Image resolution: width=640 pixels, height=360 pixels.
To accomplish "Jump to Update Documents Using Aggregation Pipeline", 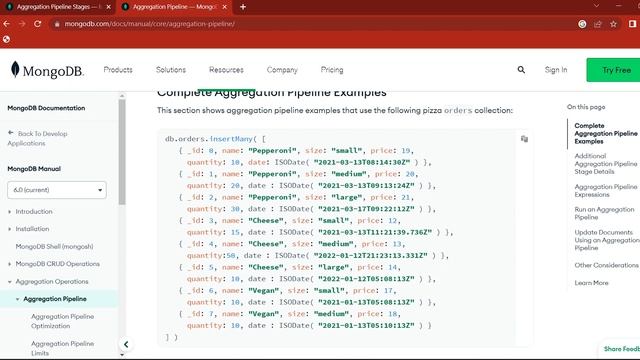I will 607,240.
